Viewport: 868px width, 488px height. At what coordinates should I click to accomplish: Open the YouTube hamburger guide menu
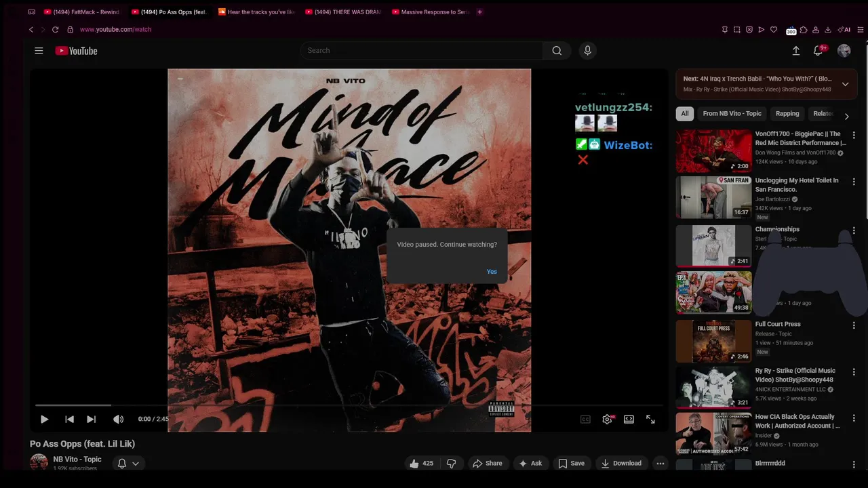[x=39, y=51]
